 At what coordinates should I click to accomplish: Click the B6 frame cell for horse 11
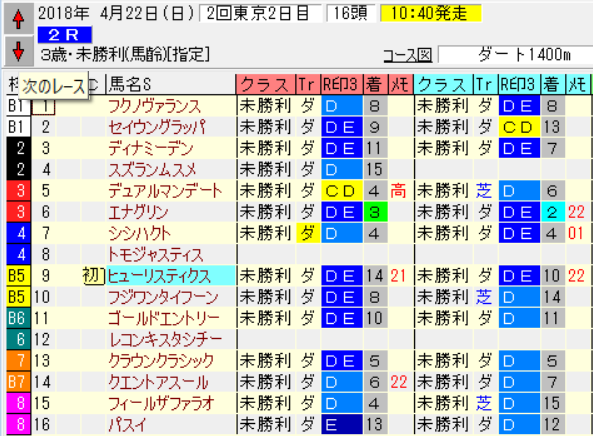click(18, 318)
